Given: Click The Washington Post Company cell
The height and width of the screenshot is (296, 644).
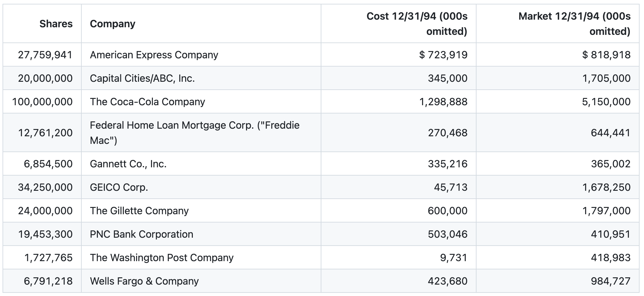Looking at the screenshot, I should coord(161,258).
